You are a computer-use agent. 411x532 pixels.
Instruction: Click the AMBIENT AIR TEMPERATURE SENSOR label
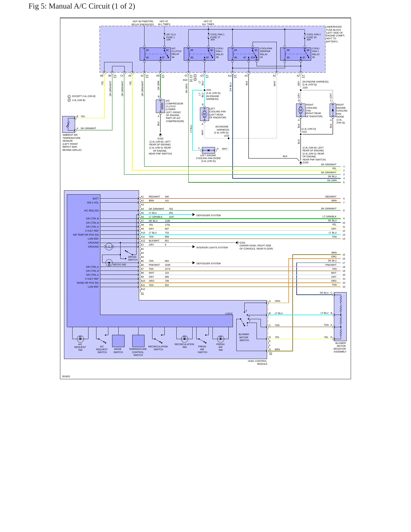click(72, 142)
